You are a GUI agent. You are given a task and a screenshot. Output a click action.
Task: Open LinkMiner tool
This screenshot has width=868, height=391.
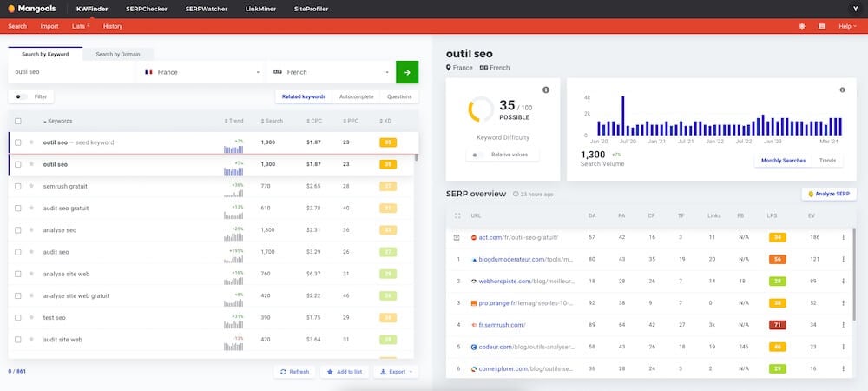[260, 9]
